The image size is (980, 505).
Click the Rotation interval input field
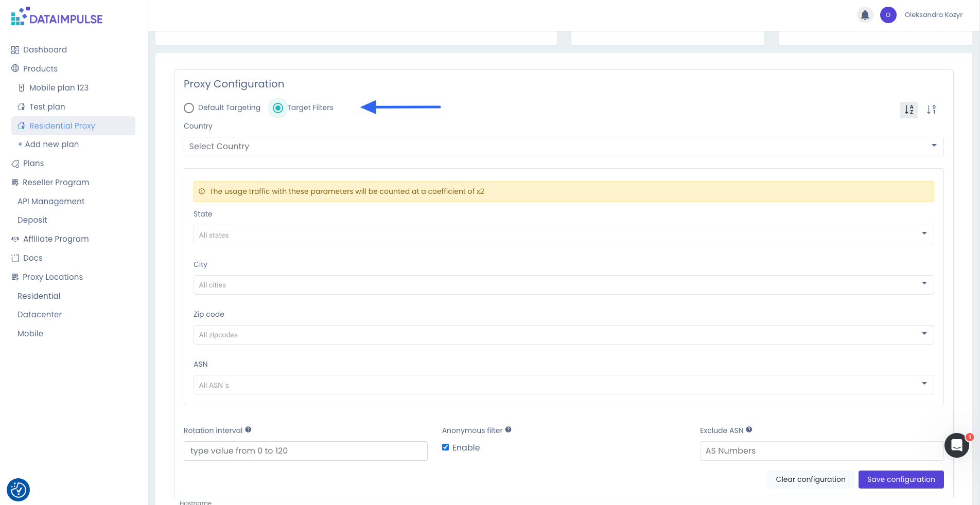[x=305, y=451]
